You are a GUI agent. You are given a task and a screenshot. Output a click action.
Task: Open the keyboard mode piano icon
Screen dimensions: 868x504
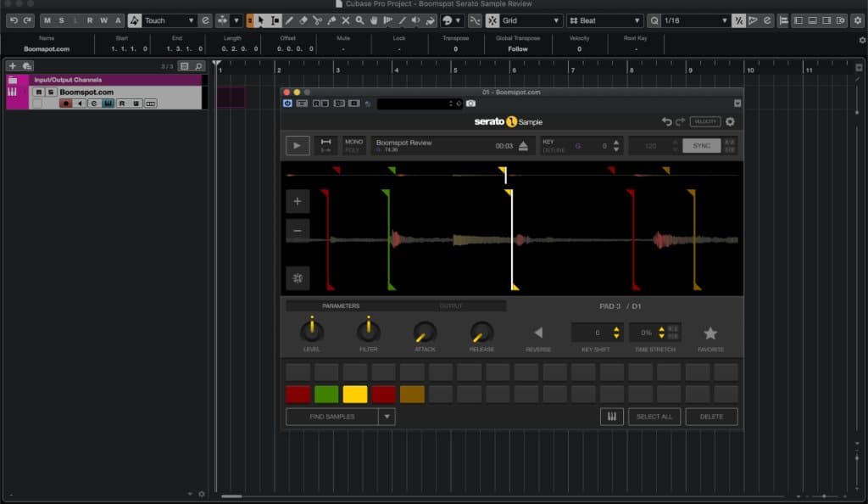click(x=612, y=417)
